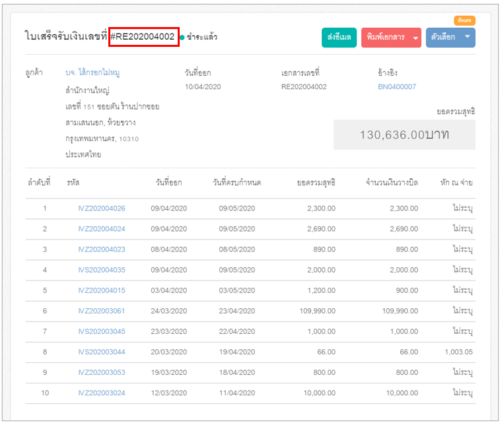Click the green paid status dot
Image resolution: width=504 pixels, height=425 pixels.
coord(182,38)
